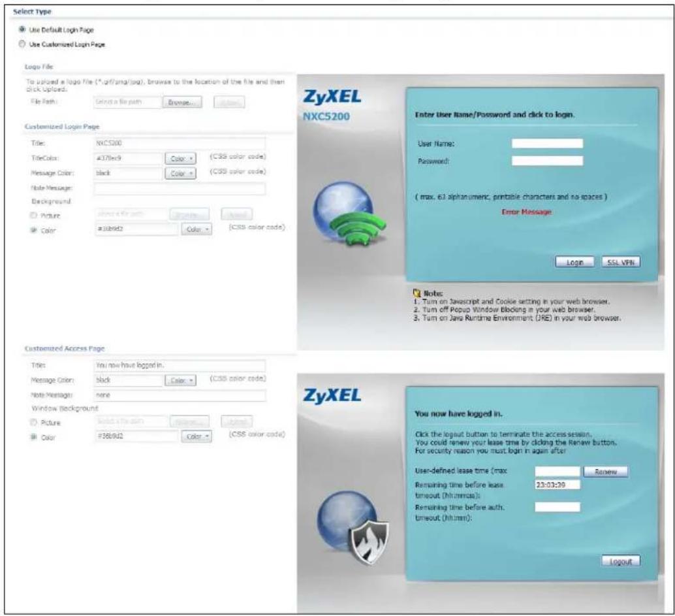The width and height of the screenshot is (675, 616).
Task: Click access page Title field
Action: click(x=180, y=365)
